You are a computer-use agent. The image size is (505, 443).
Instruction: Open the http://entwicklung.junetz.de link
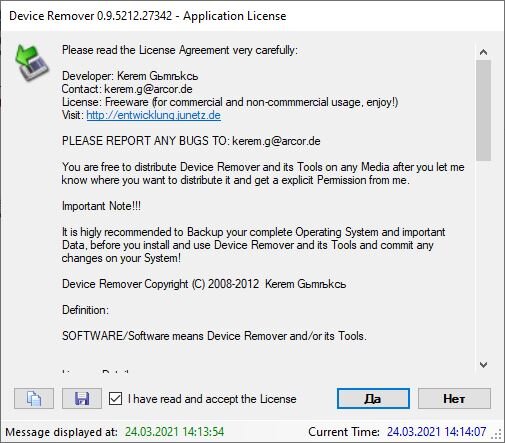[x=153, y=115]
